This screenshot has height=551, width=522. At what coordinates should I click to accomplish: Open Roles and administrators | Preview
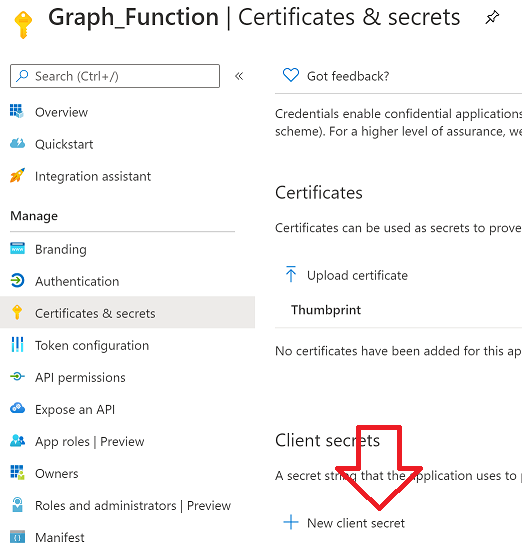point(133,506)
